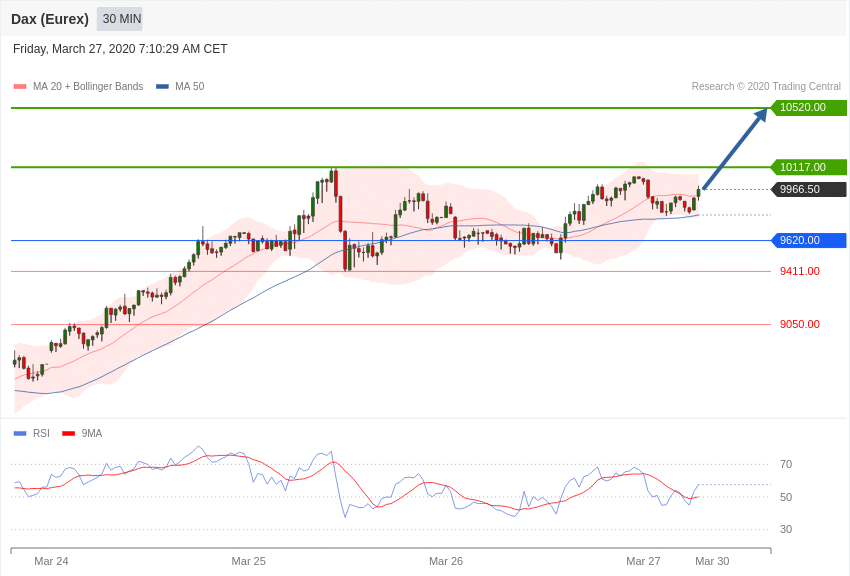Viewport: 850px width, 576px height.
Task: Click the Mar 30 date axis label
Action: tap(712, 561)
